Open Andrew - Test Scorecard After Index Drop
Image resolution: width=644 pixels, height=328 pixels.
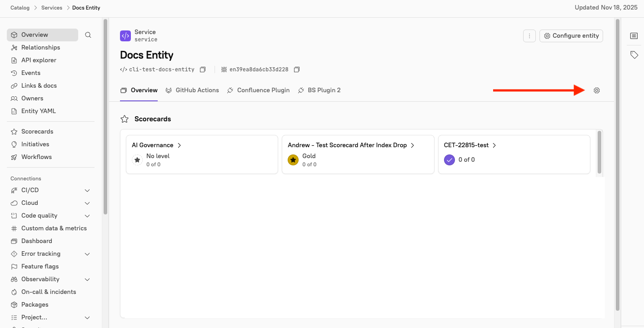point(351,145)
